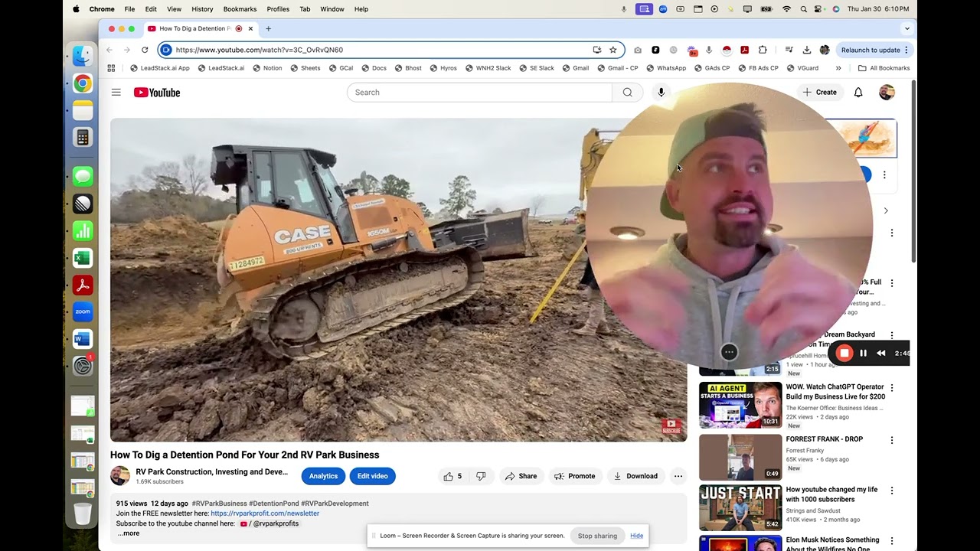Bookmark this page with the star icon

point(612,50)
